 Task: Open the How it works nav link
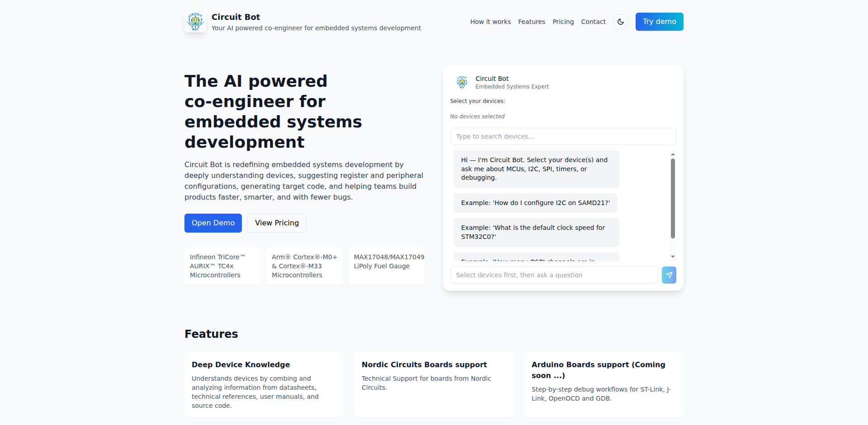click(491, 22)
